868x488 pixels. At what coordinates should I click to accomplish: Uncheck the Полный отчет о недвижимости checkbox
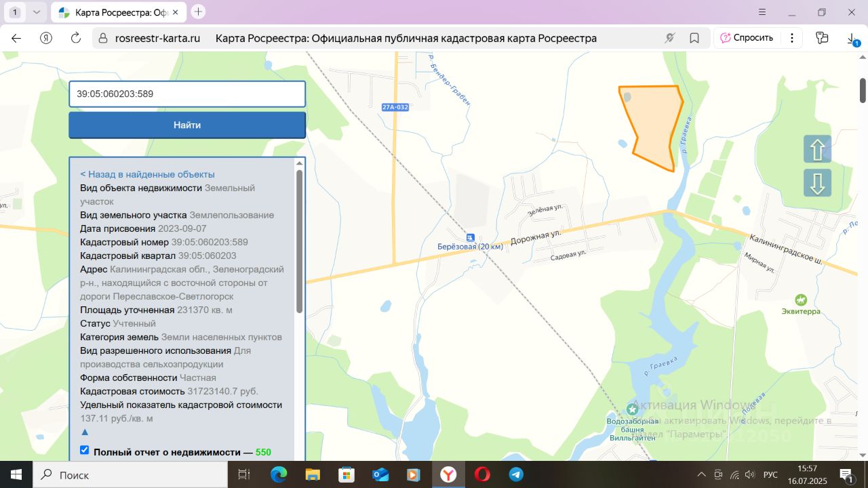[85, 450]
